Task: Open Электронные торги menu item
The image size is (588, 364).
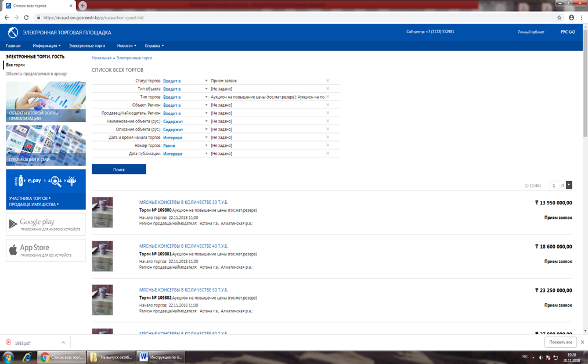Action: pos(87,46)
